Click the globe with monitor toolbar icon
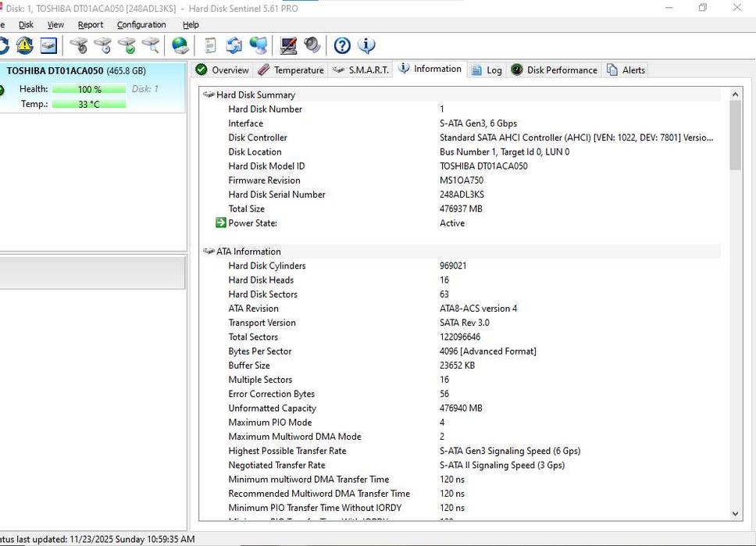This screenshot has height=546, width=756. click(259, 45)
